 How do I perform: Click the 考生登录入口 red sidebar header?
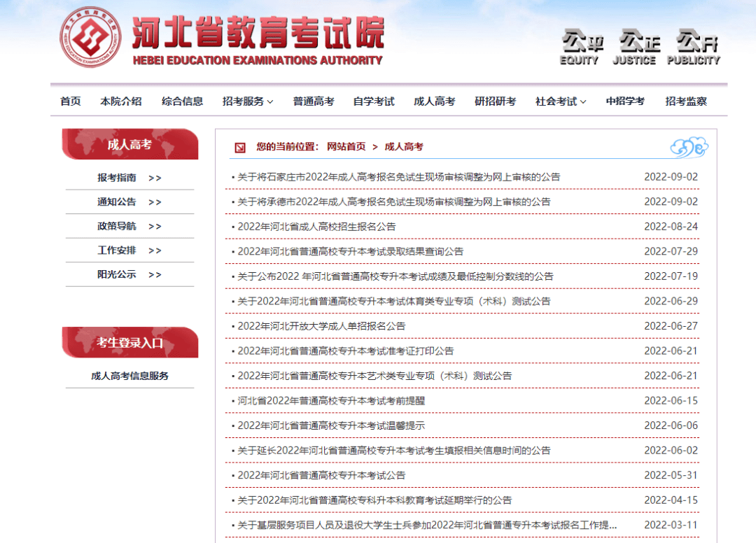130,343
